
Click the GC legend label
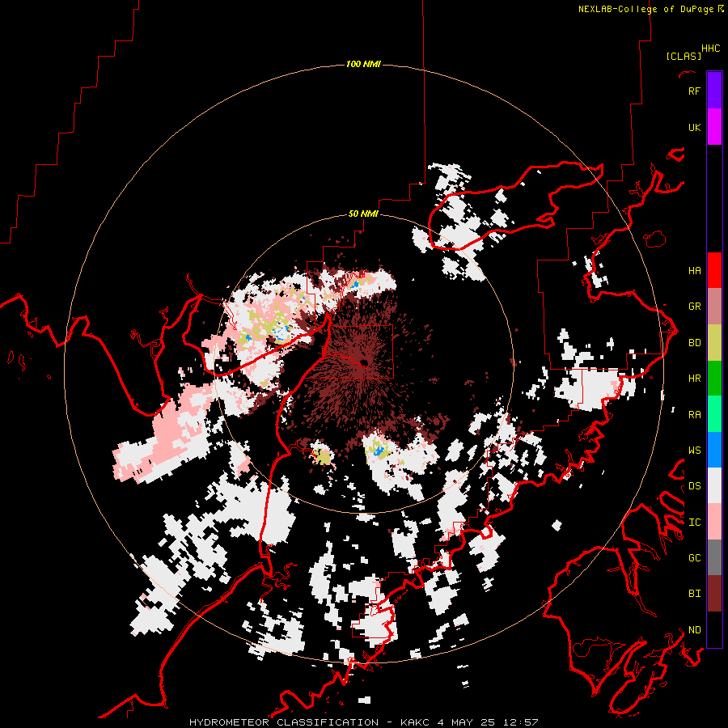coord(694,557)
